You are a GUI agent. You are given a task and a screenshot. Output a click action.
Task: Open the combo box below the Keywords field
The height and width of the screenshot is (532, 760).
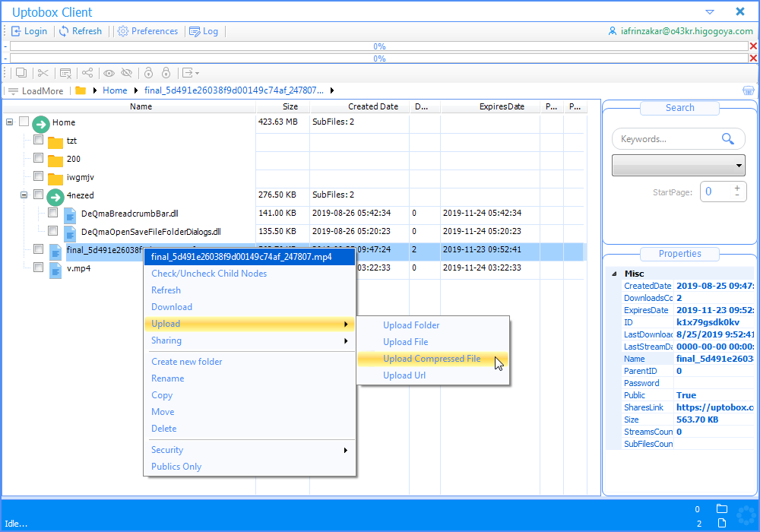pos(679,165)
